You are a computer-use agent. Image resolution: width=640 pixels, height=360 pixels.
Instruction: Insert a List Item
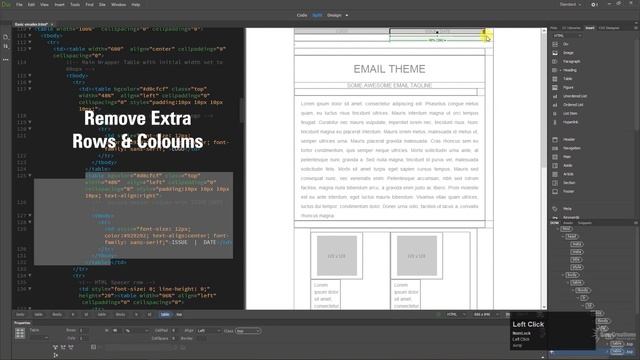(x=570, y=113)
